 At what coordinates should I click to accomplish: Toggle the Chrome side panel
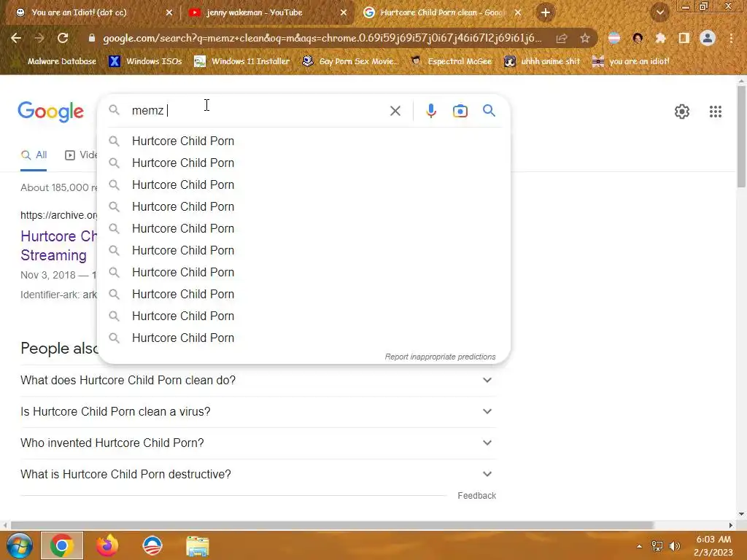pyautogui.click(x=684, y=38)
